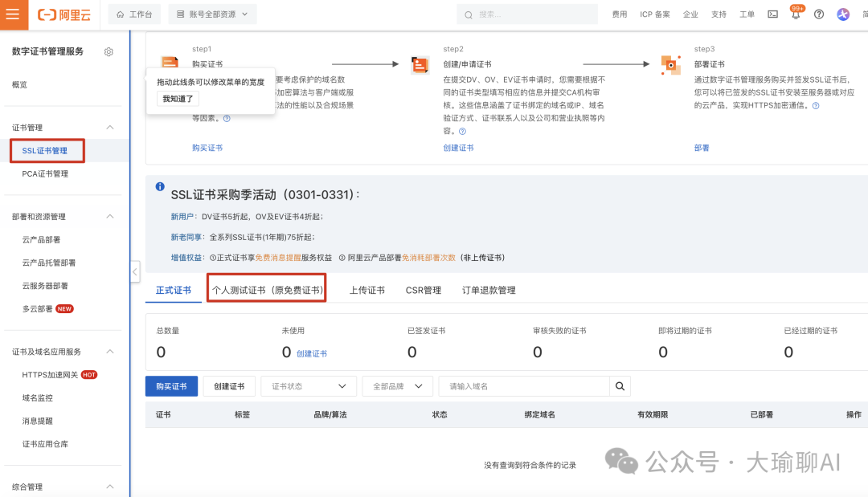Open the user avatar menu

(843, 14)
